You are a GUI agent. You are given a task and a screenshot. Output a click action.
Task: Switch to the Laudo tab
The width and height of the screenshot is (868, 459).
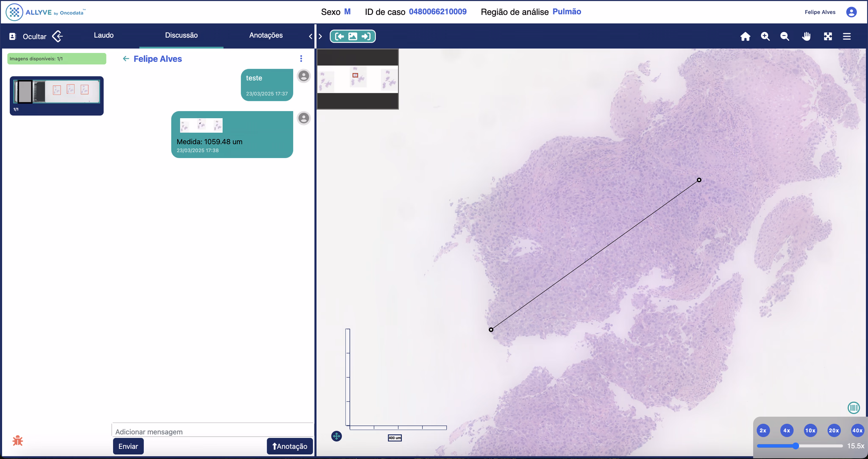point(103,35)
